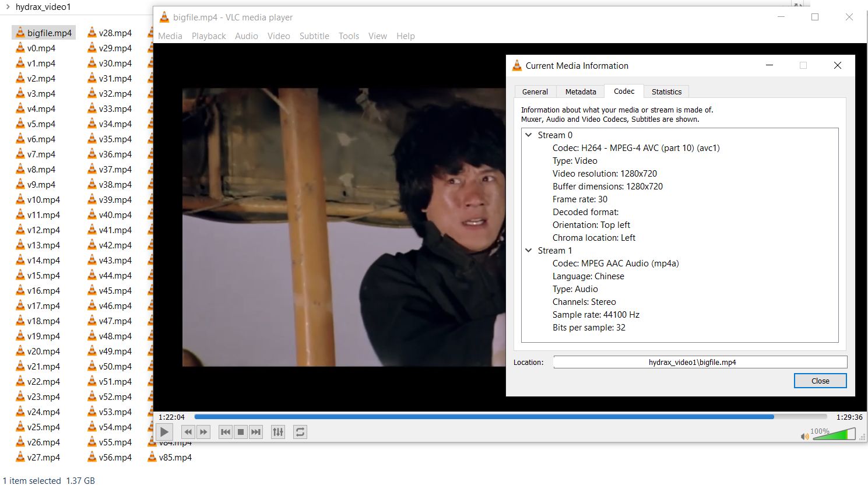Toggle loop repeat mode button
This screenshot has width=868, height=492.
pyautogui.click(x=300, y=432)
